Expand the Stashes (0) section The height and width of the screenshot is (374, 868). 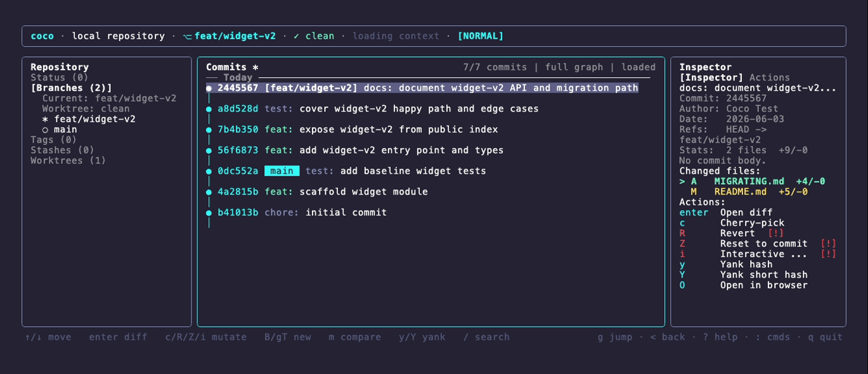tap(62, 150)
